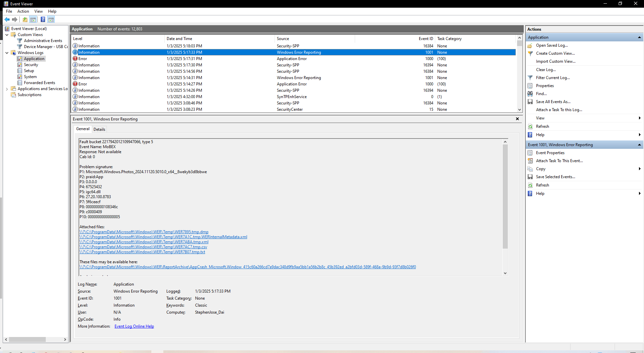Viewport: 644px width, 353px height.
Task: Click the event description scrollbar down arrow
Action: pos(505,273)
